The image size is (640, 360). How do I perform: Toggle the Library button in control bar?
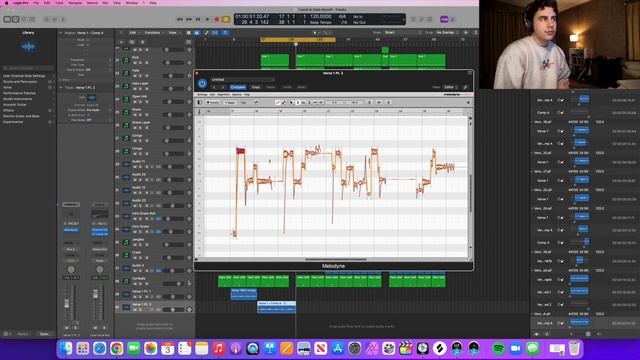(7, 19)
